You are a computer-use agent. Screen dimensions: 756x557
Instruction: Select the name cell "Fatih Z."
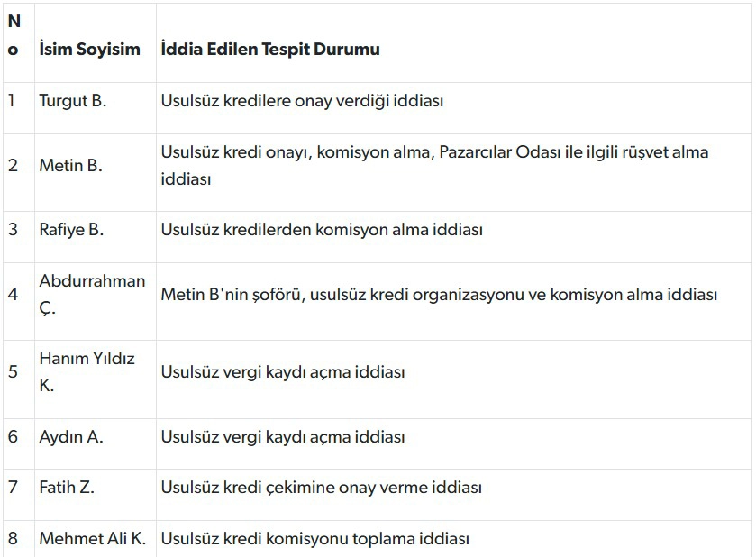[x=67, y=488]
